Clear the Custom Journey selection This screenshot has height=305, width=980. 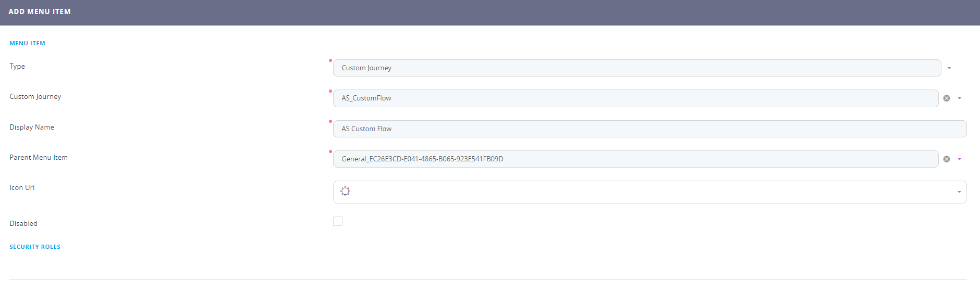[x=946, y=98]
